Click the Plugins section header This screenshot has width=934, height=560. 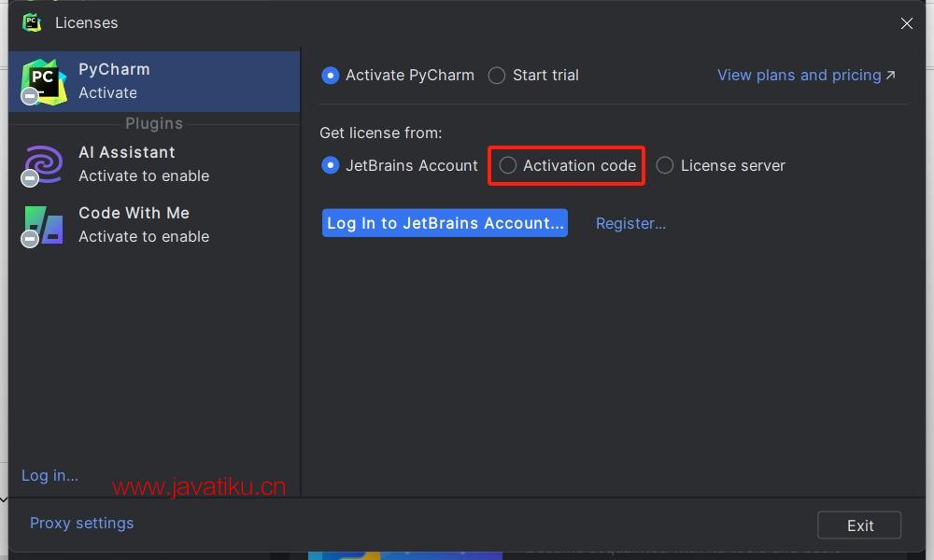154,123
